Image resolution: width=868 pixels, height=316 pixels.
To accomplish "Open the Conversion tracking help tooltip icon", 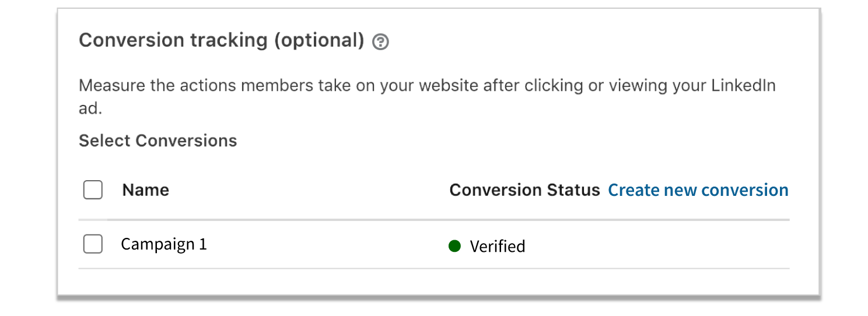I will pyautogui.click(x=380, y=42).
